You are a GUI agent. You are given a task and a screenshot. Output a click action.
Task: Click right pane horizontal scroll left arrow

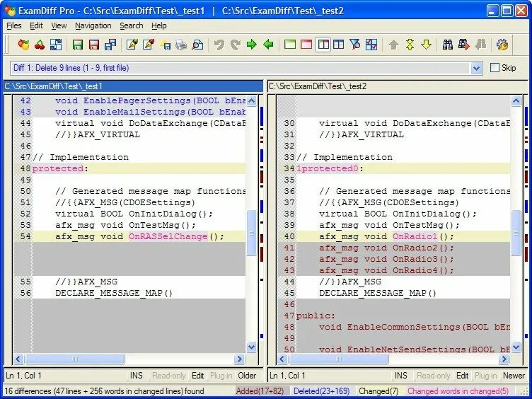282,359
